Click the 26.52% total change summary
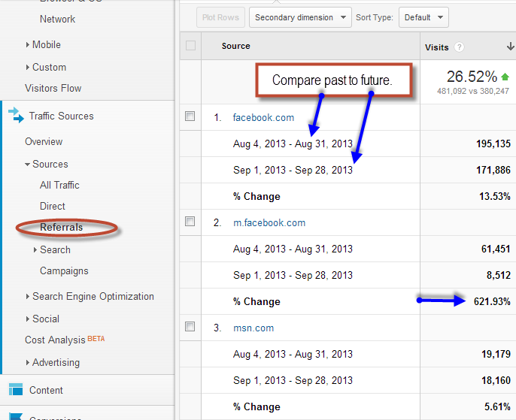The height and width of the screenshot is (420, 516). click(x=472, y=77)
